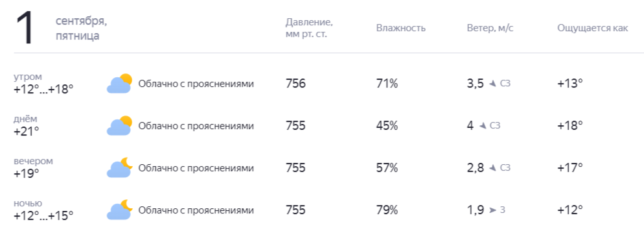Image resolution: width=644 pixels, height=242 pixels.
Task: Select the 'утром' row temperature +12°...+18°
Action: tap(43, 89)
